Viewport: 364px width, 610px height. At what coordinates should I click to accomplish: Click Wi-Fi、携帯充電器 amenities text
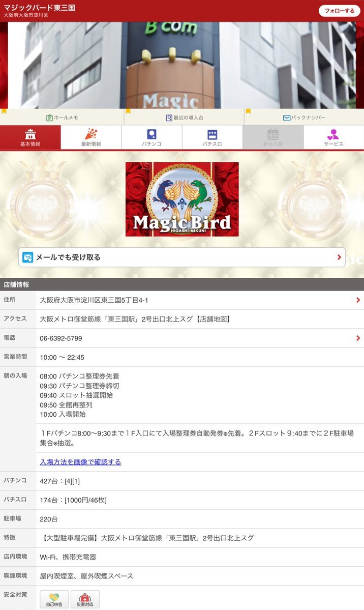click(68, 557)
